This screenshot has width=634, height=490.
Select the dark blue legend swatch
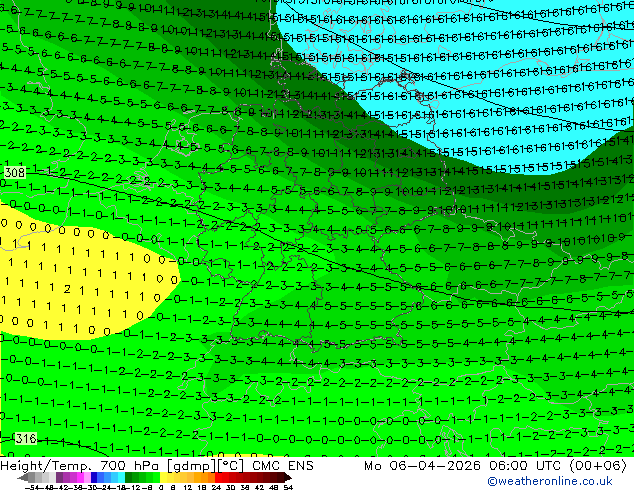pyautogui.click(x=94, y=478)
